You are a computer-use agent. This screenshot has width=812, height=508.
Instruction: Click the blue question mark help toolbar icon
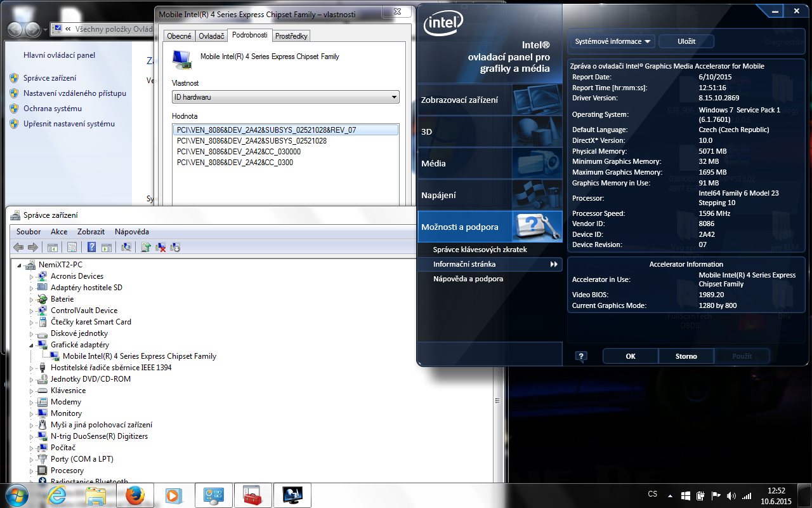pyautogui.click(x=92, y=247)
